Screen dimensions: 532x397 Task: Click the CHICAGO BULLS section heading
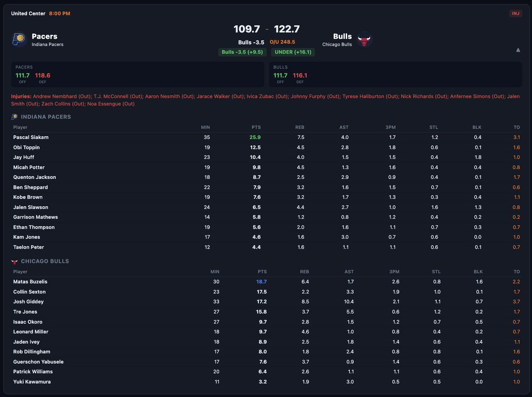coord(45,262)
